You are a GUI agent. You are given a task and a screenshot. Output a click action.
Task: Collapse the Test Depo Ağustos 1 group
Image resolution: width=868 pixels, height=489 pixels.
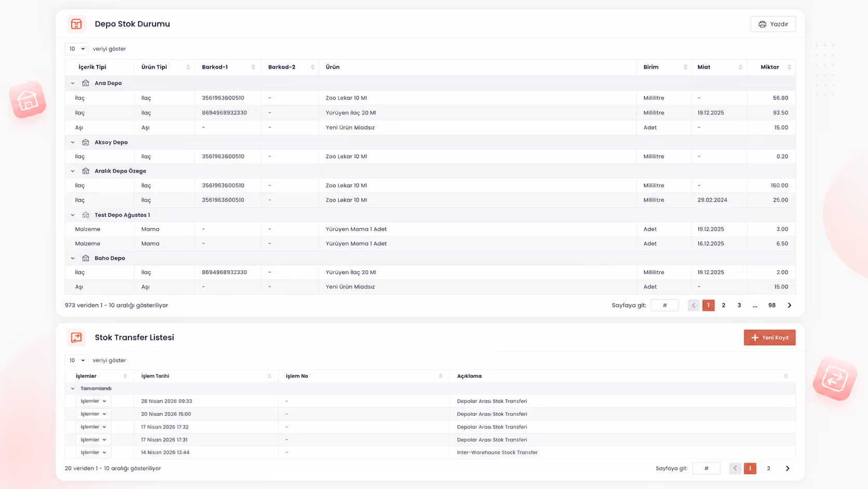[73, 215]
